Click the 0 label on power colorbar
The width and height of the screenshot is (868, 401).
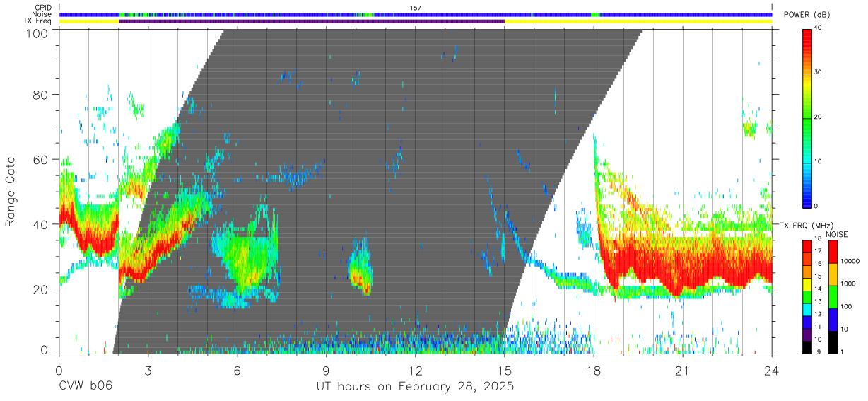816,206
